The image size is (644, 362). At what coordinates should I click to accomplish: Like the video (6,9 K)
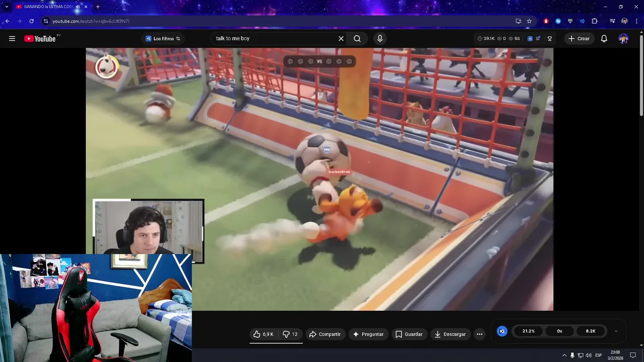pos(264,334)
